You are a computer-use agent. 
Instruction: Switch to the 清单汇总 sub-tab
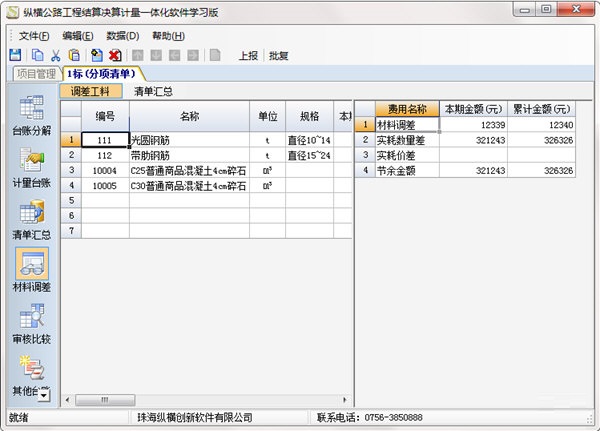pos(153,91)
